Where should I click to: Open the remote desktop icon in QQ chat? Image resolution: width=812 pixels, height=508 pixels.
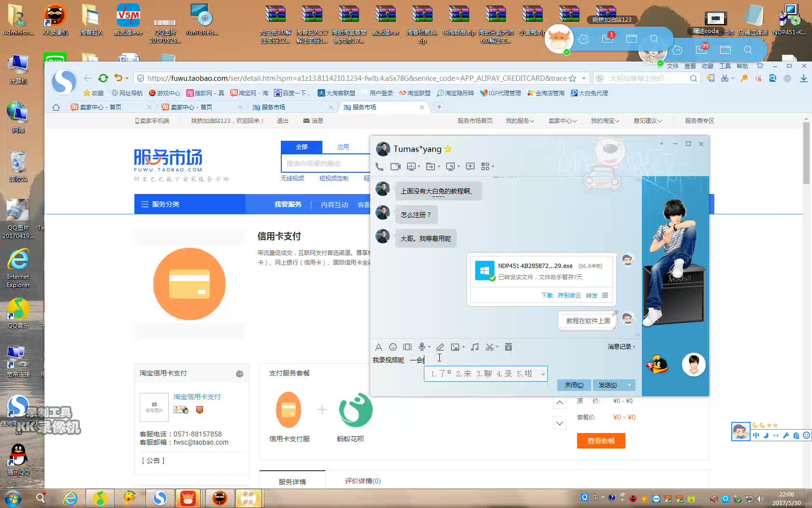450,166
